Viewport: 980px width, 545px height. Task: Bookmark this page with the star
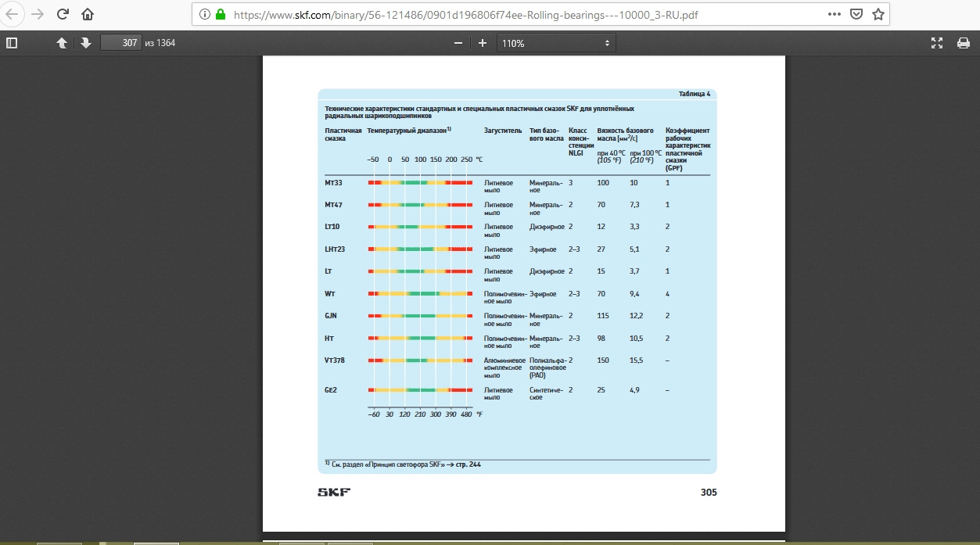pos(878,14)
